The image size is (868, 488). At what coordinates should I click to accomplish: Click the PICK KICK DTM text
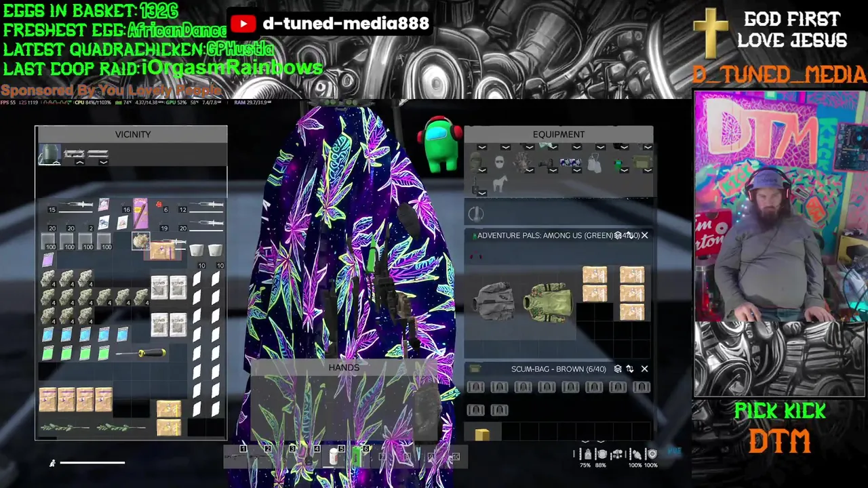click(780, 428)
